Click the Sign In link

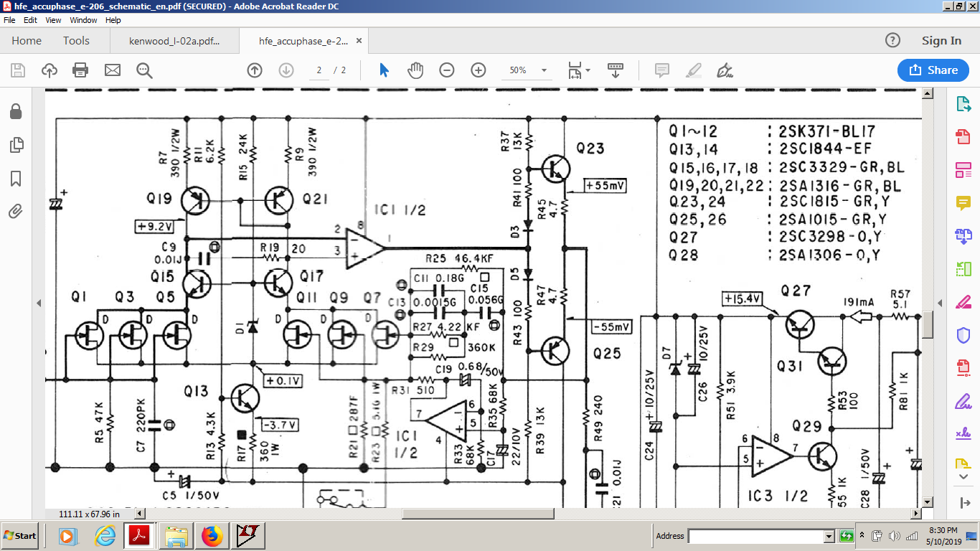(941, 41)
